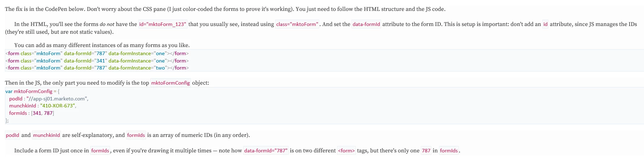Click the form line with formInstance "two"
The width and height of the screenshot is (644, 165).
[x=97, y=68]
